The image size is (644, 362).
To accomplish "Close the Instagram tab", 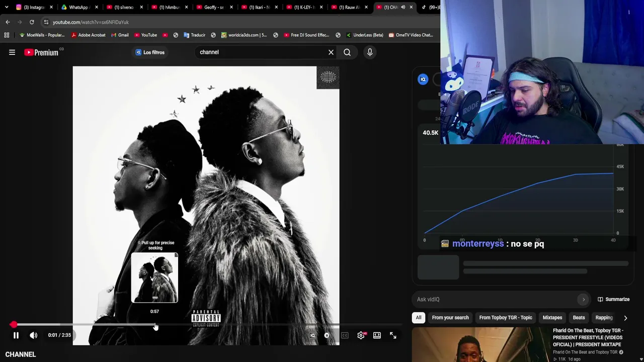I will pos(51,7).
